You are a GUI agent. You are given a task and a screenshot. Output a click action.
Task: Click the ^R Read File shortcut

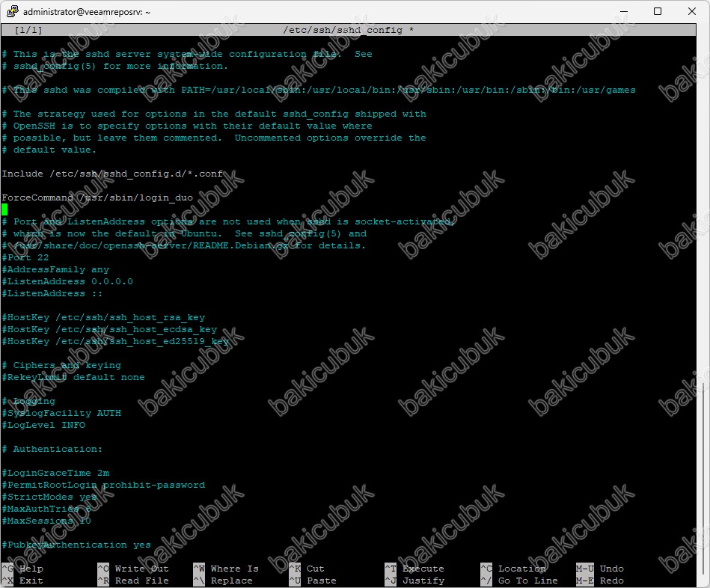pos(133,581)
